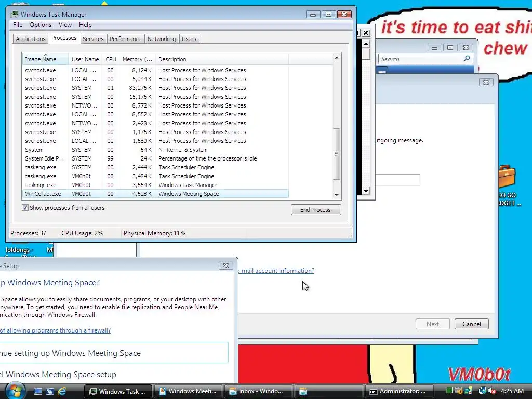Click process list scroll up arrow

point(337,58)
